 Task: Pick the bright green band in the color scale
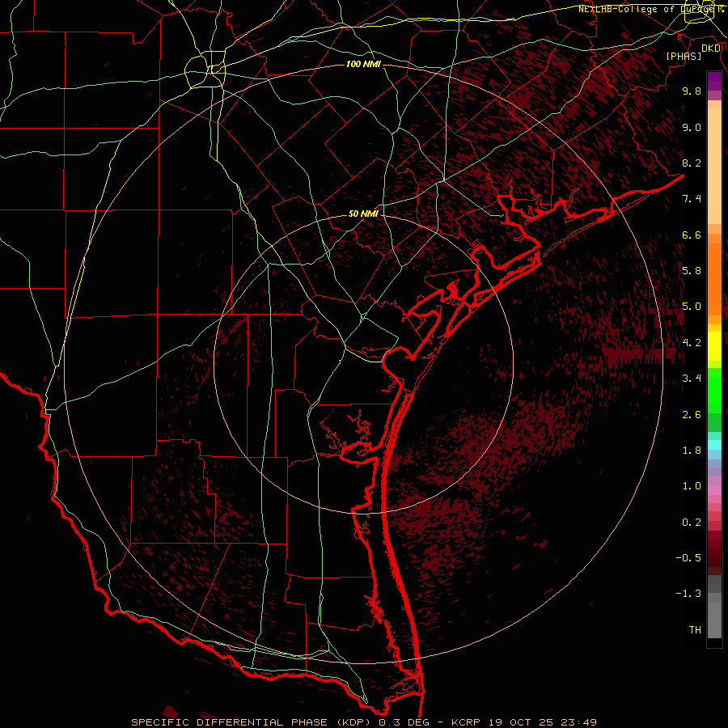[x=714, y=391]
